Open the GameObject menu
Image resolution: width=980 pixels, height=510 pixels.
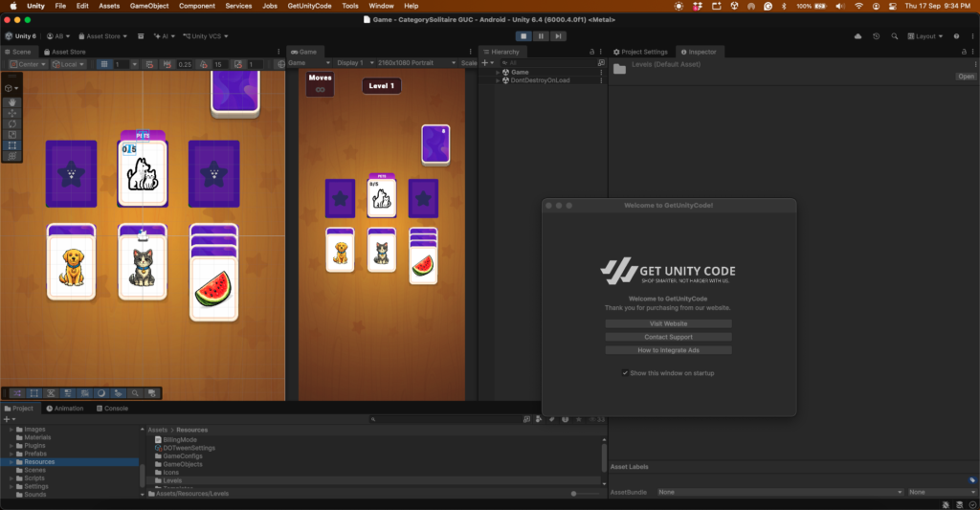coord(148,6)
